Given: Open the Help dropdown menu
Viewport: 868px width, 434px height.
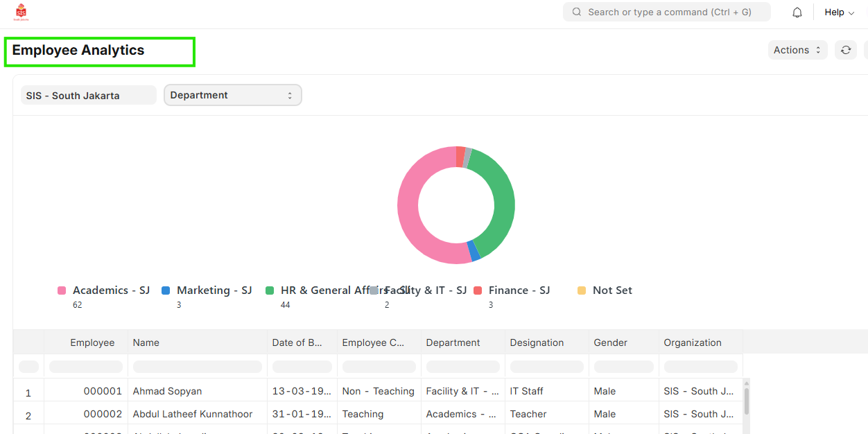Looking at the screenshot, I should (839, 12).
